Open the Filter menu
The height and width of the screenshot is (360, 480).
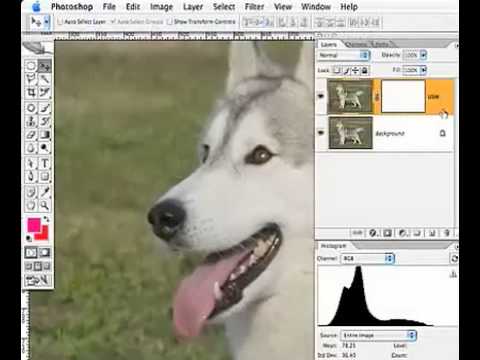tap(254, 7)
